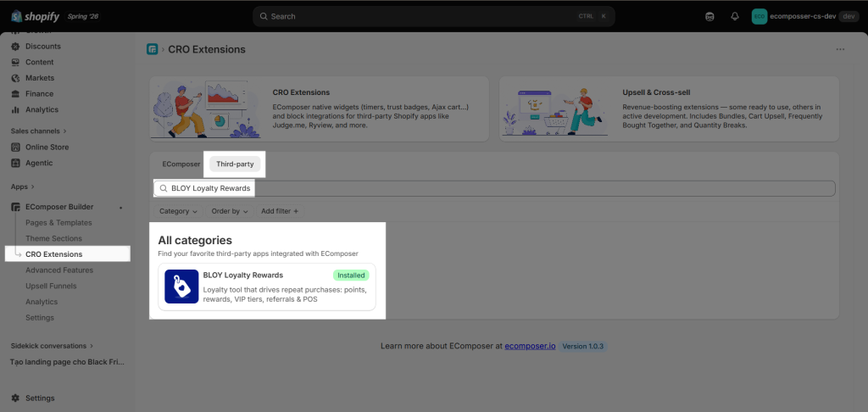Click the Finance sidebar icon
This screenshot has height=412, width=868.
tap(15, 93)
